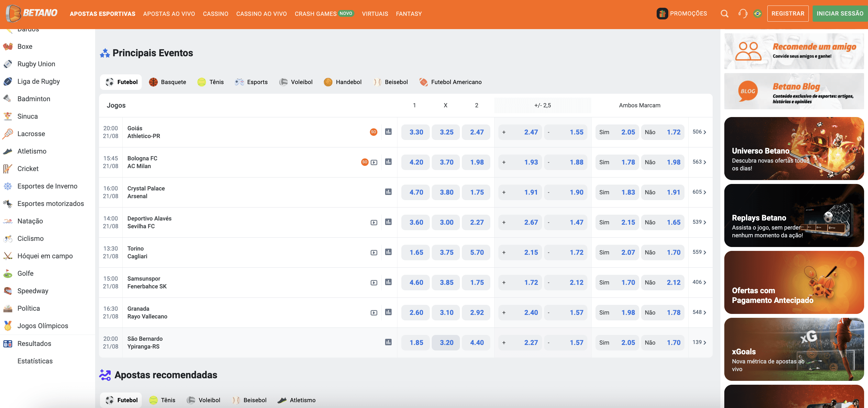Select draw odds 3.20 for São Bernardo
Image resolution: width=868 pixels, height=408 pixels.
click(446, 342)
